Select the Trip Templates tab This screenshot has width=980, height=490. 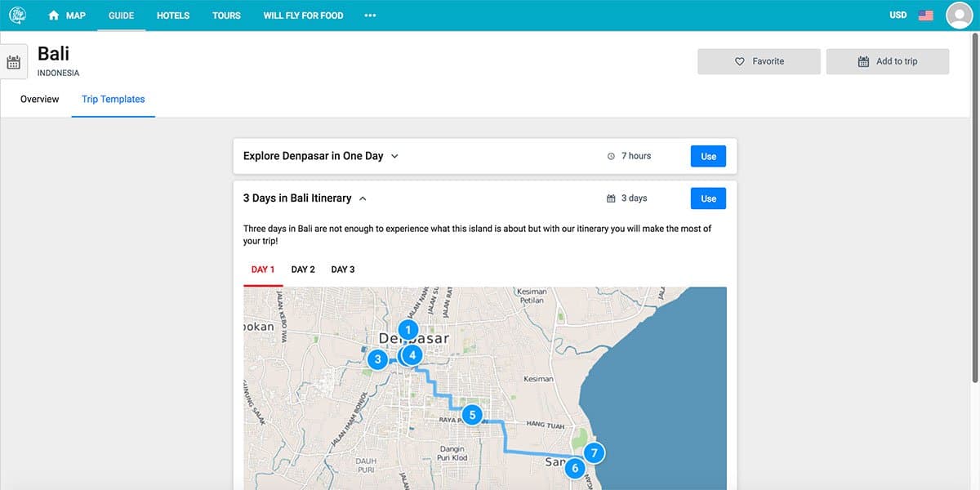[x=114, y=100]
